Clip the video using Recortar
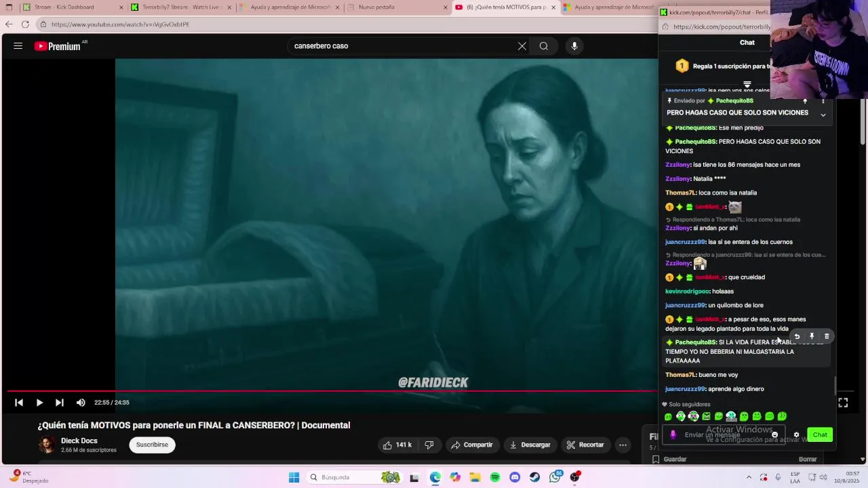The height and width of the screenshot is (488, 868). (x=585, y=445)
